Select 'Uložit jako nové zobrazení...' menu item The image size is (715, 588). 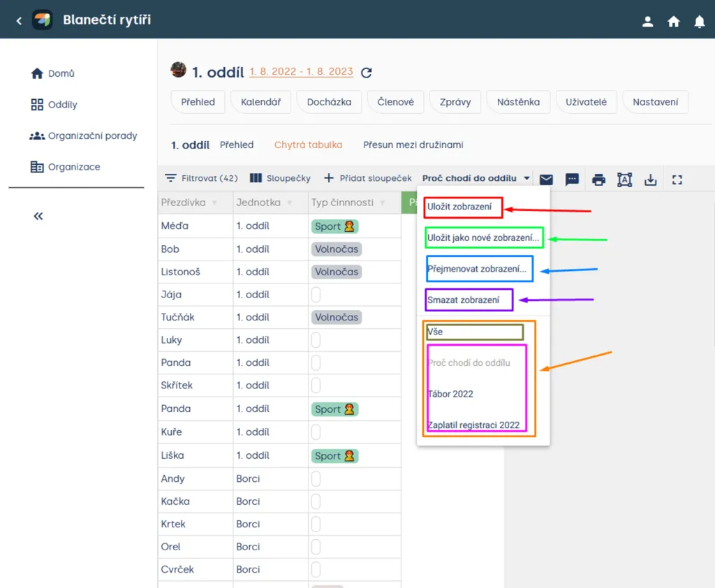click(483, 237)
